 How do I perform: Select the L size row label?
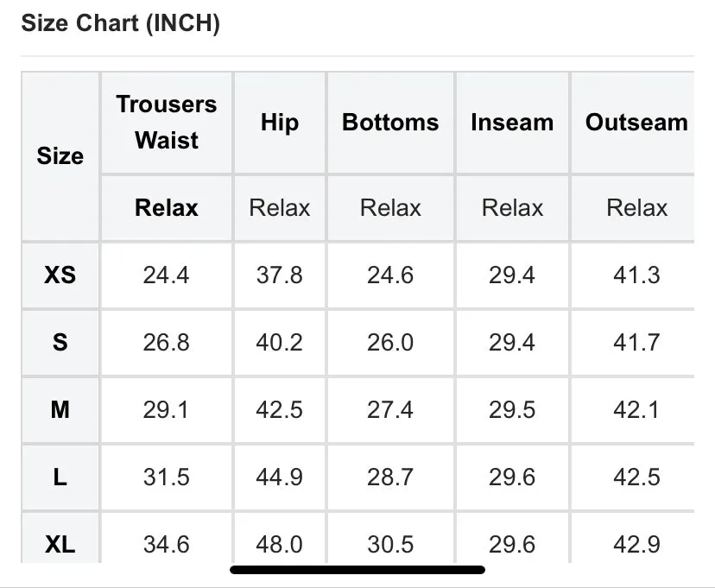pos(60,477)
